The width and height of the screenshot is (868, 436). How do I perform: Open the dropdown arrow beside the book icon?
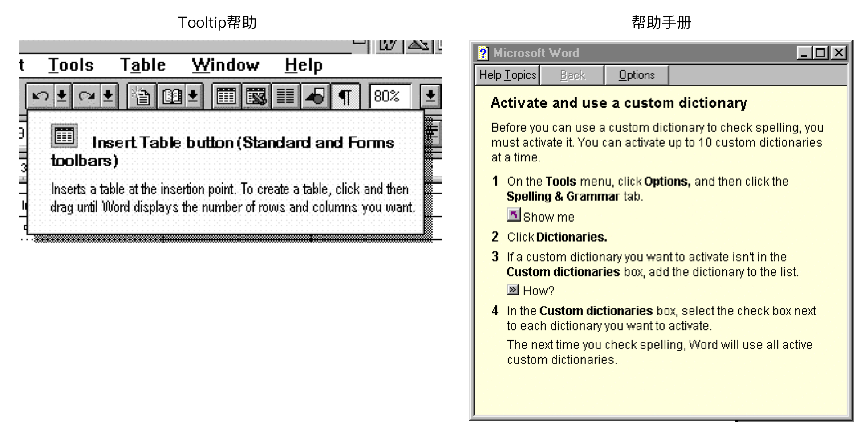193,96
